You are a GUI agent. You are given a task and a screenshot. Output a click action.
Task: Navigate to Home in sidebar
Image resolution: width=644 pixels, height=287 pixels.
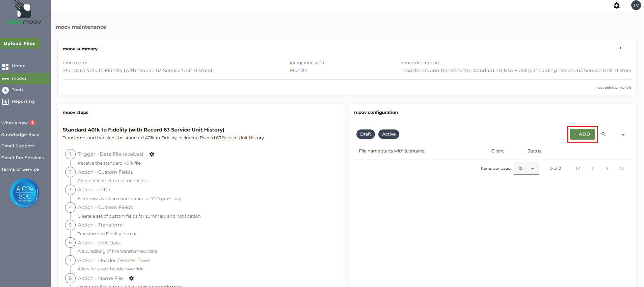19,66
